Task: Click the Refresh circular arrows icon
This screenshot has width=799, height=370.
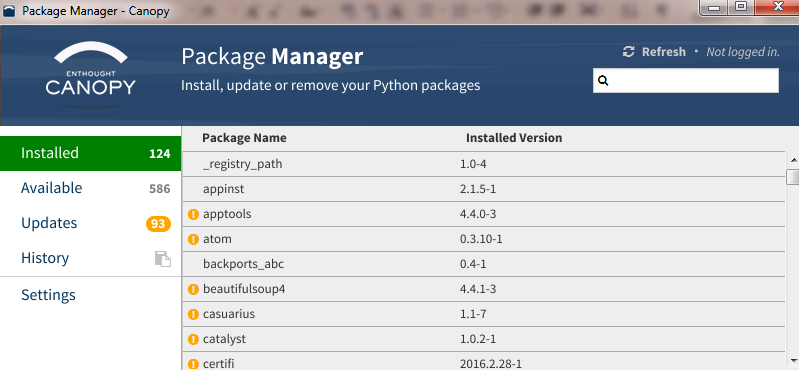Action: point(629,51)
